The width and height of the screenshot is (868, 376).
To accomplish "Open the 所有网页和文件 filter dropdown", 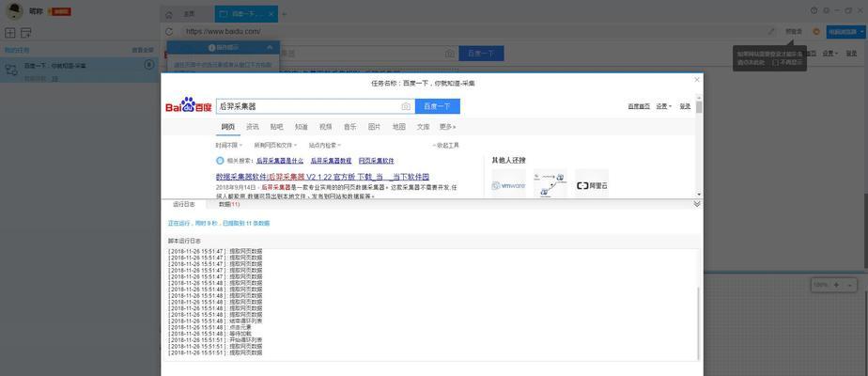I will pos(275,145).
